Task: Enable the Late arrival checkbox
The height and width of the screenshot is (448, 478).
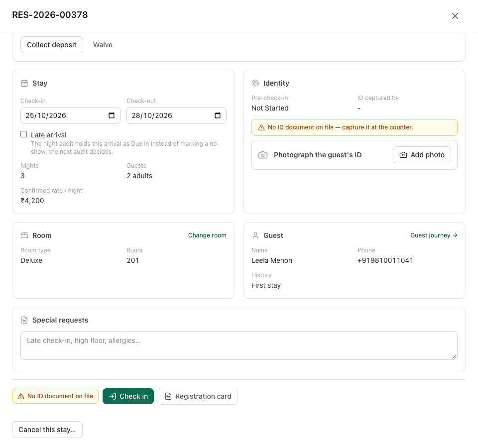Action: click(24, 134)
